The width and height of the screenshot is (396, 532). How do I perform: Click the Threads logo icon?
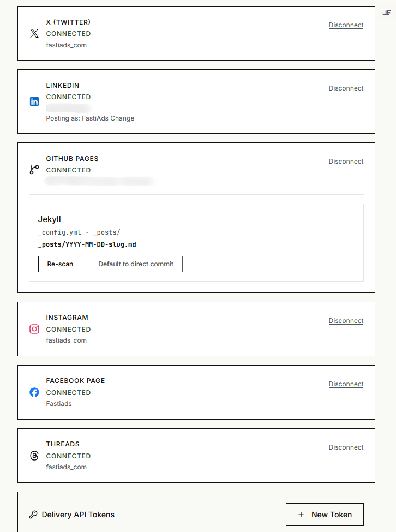tap(34, 456)
